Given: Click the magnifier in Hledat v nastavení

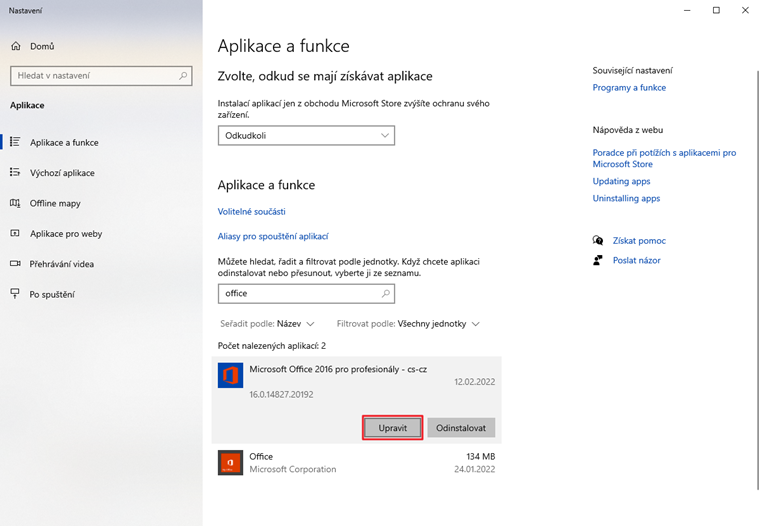Looking at the screenshot, I should point(183,76).
